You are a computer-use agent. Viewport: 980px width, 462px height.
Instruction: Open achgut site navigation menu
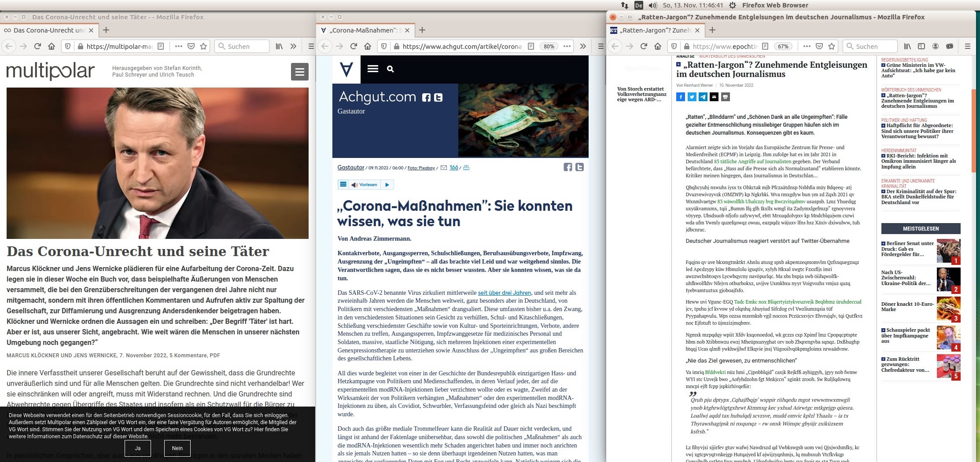tap(373, 69)
